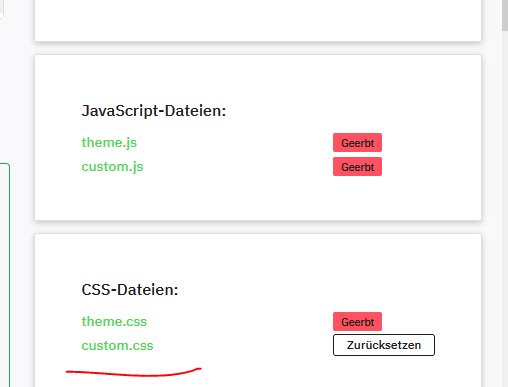Click blank area of CSS-Dateien card

(258, 260)
